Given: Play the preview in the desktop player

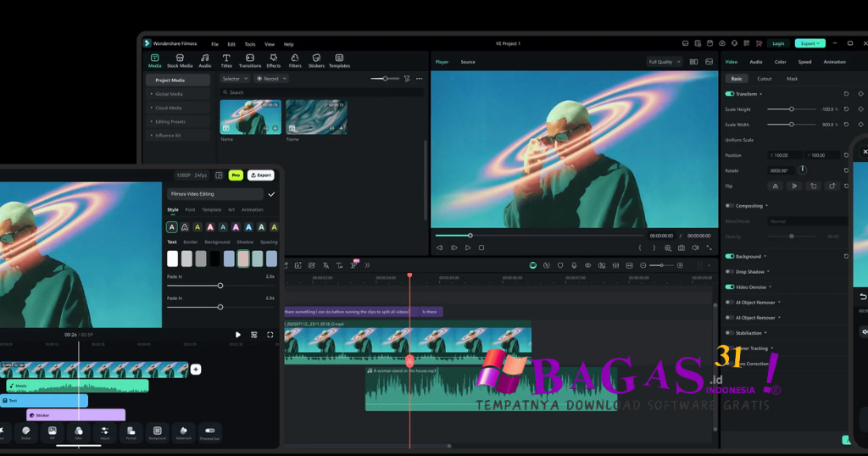Looking at the screenshot, I should [x=468, y=248].
